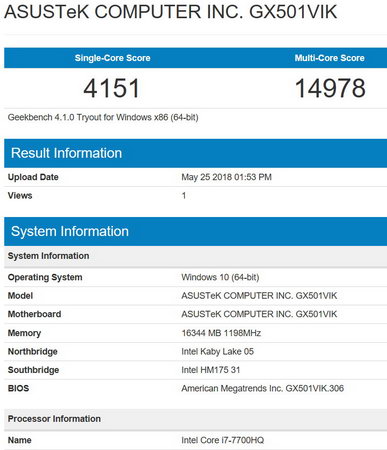Screen dimensions: 387x450
Task: Click the blue System Information section header
Action: tap(195, 232)
